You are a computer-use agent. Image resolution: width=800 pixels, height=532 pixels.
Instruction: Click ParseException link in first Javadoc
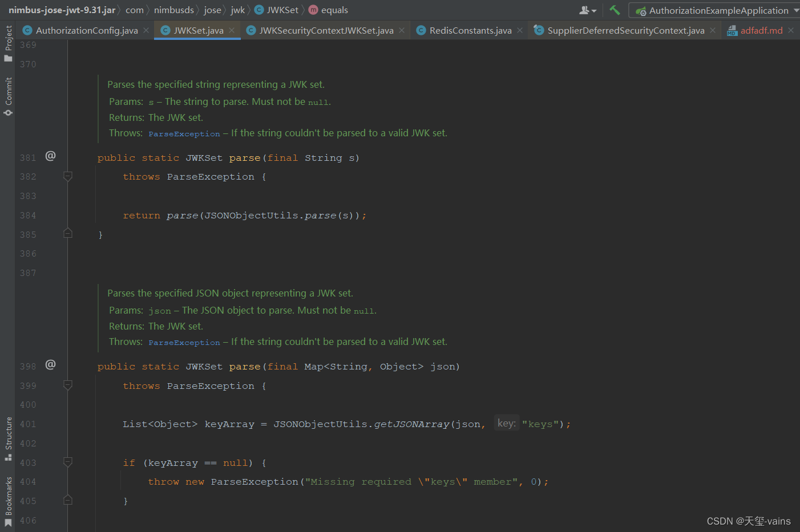click(184, 133)
